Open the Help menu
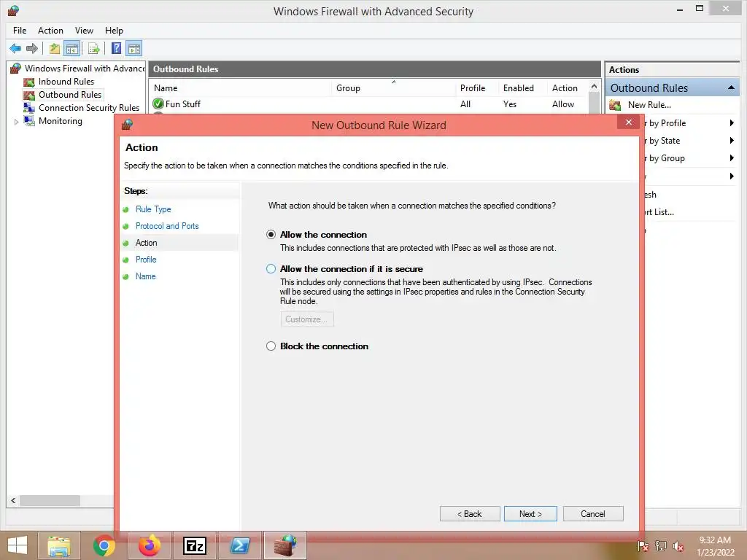Screen dimensions: 747x560 [114, 31]
